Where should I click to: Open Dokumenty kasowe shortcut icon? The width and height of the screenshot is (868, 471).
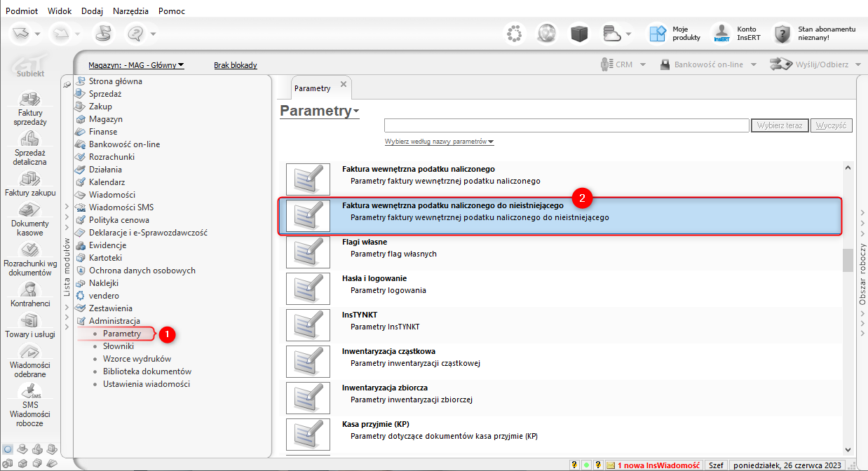pos(29,210)
